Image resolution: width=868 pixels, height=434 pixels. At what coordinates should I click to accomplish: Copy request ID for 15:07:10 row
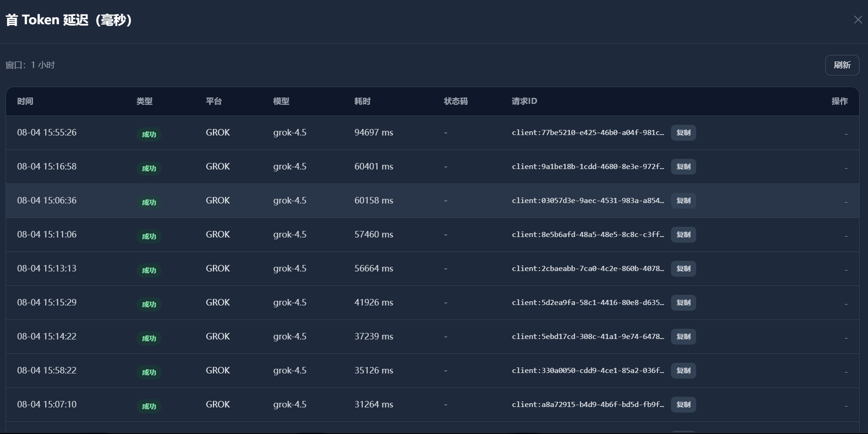point(683,405)
